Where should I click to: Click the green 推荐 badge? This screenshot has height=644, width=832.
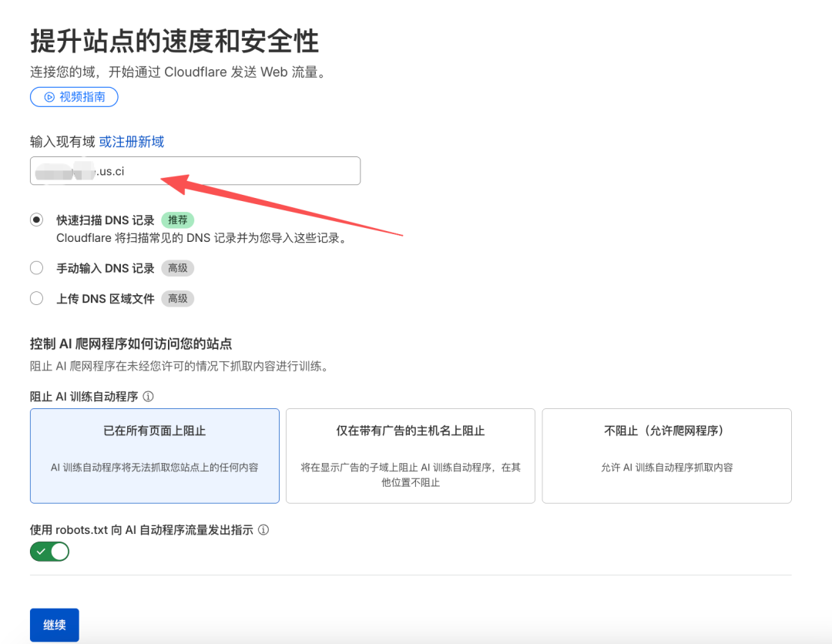tap(177, 220)
